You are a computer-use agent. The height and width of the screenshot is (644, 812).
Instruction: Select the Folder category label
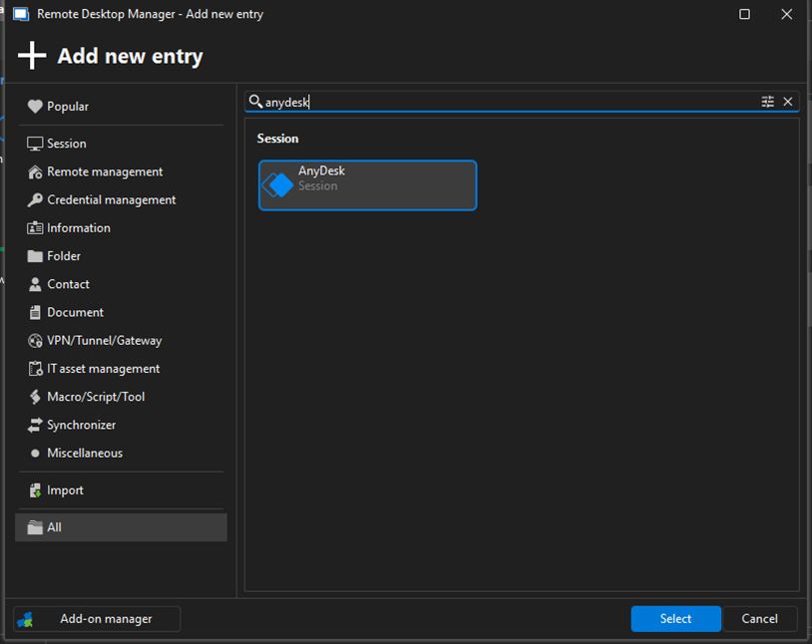coord(64,256)
